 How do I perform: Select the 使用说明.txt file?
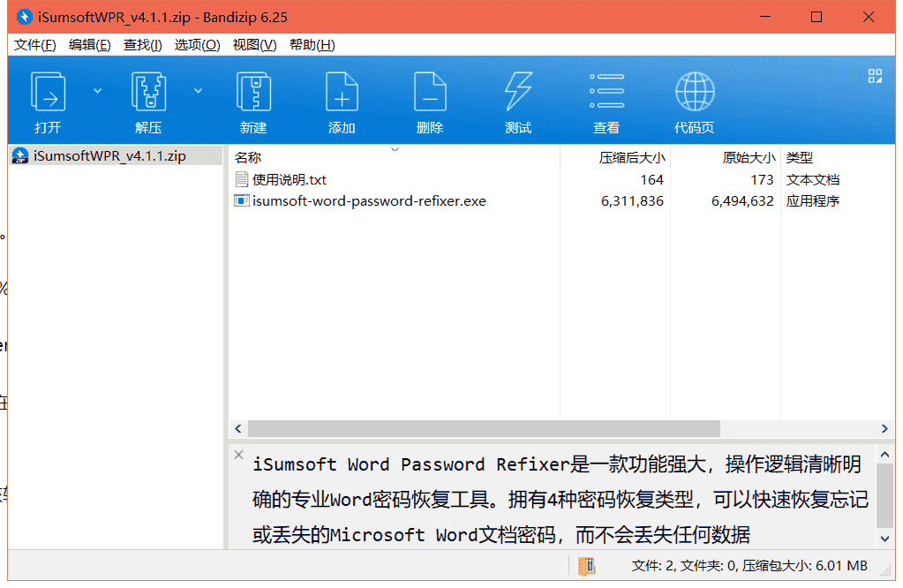pyautogui.click(x=290, y=180)
